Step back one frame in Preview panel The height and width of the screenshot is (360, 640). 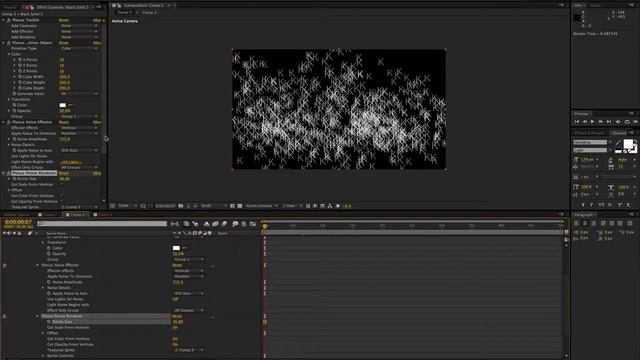click(x=584, y=122)
